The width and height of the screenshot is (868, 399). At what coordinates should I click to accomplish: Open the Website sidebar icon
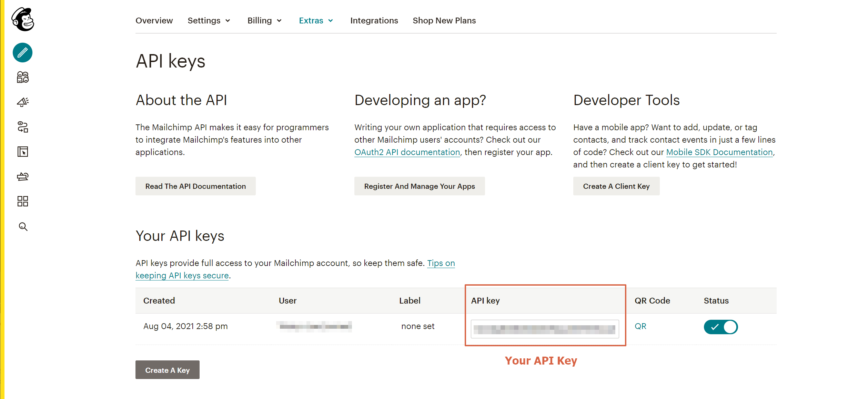[23, 152]
